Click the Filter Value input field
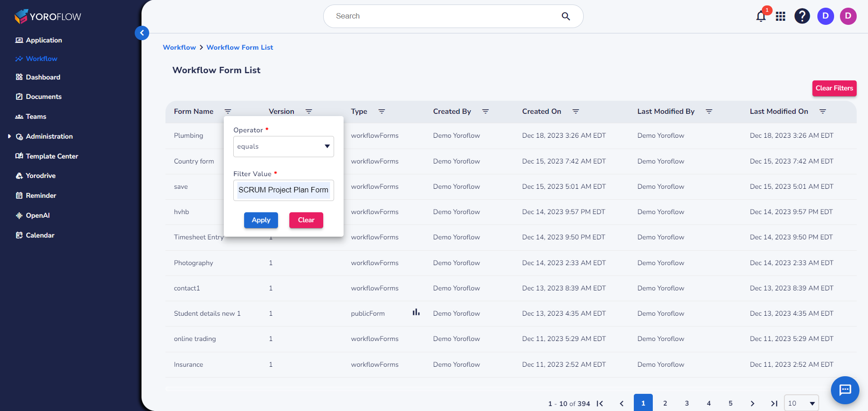Image resolution: width=868 pixels, height=411 pixels. click(x=283, y=190)
